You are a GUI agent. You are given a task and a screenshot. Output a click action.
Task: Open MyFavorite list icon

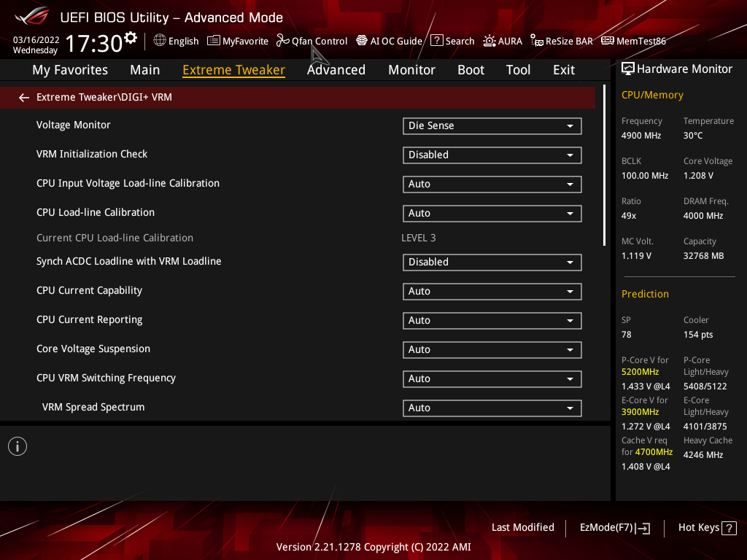pyautogui.click(x=214, y=41)
